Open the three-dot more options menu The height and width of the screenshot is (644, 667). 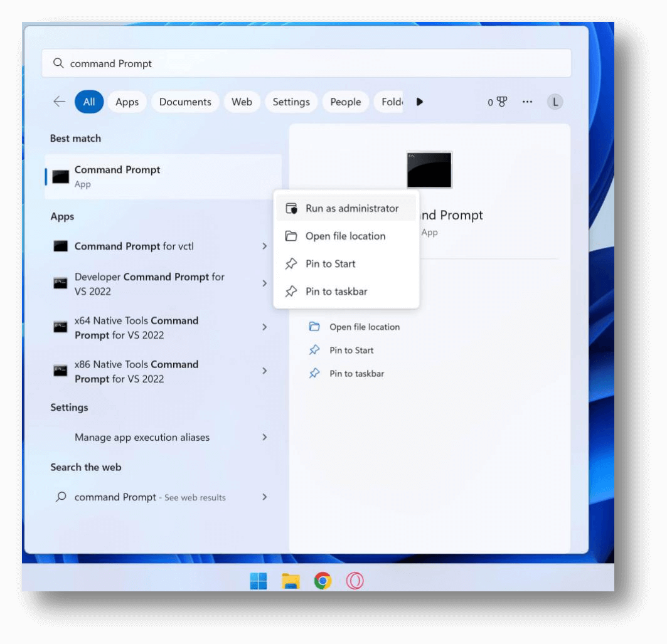coord(527,102)
